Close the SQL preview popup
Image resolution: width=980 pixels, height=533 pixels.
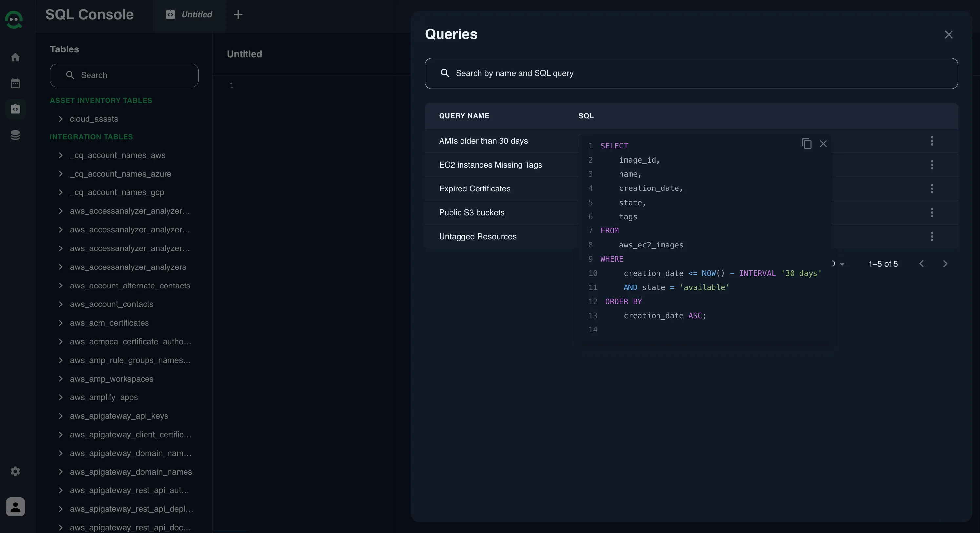tap(823, 144)
